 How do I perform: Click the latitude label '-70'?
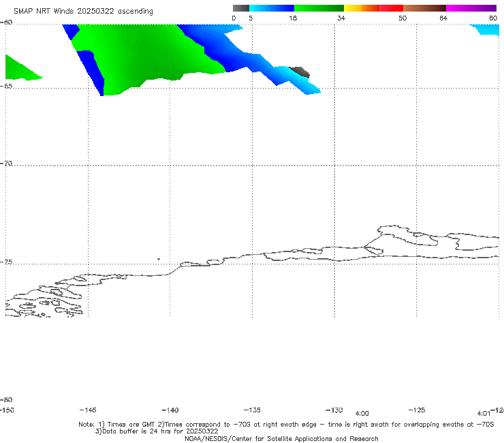[x=6, y=164]
